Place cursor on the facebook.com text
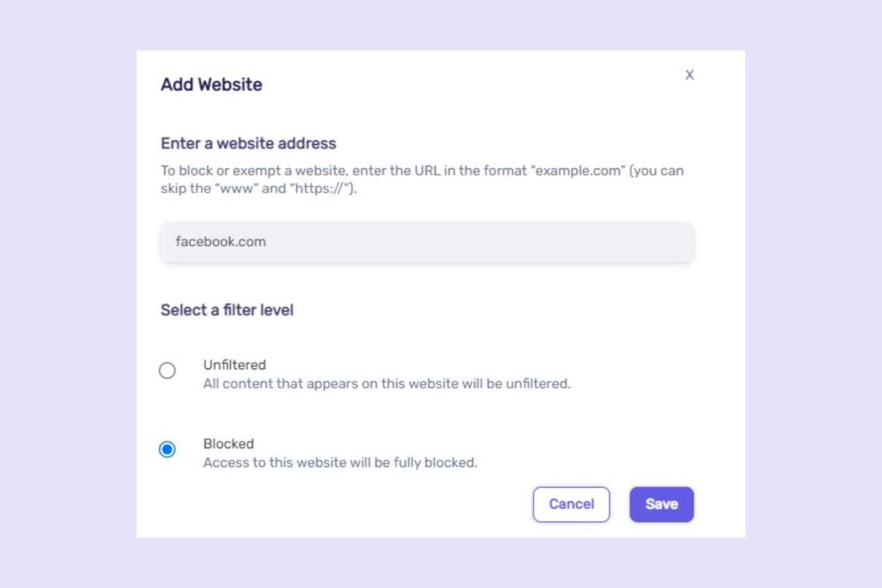The image size is (882, 588). (x=220, y=242)
